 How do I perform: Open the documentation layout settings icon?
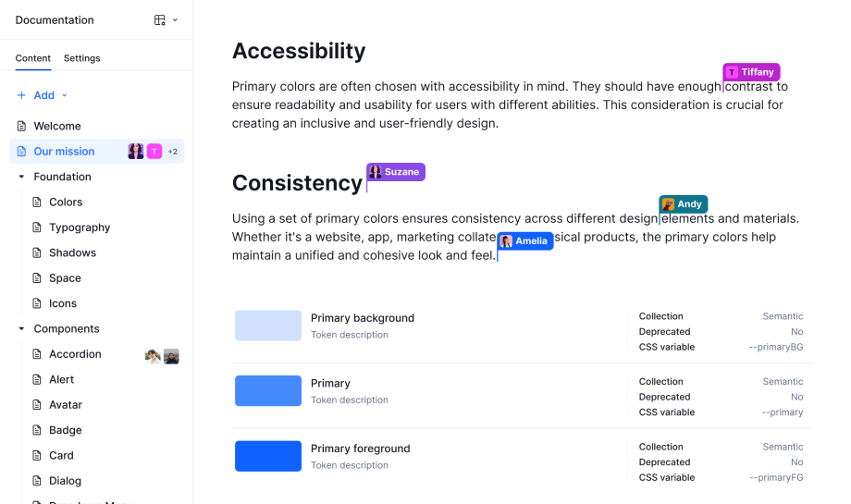click(x=159, y=20)
